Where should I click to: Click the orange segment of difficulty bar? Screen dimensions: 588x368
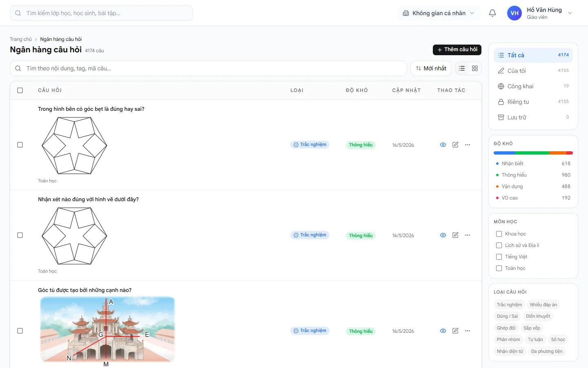pos(558,153)
